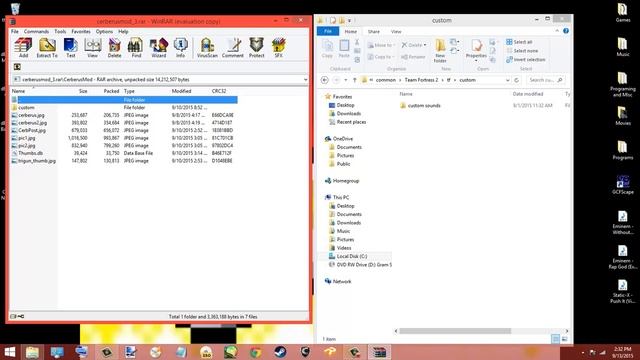Collapse the Explorer ribbon with the chevron
The image size is (640, 360).
(x=557, y=31)
